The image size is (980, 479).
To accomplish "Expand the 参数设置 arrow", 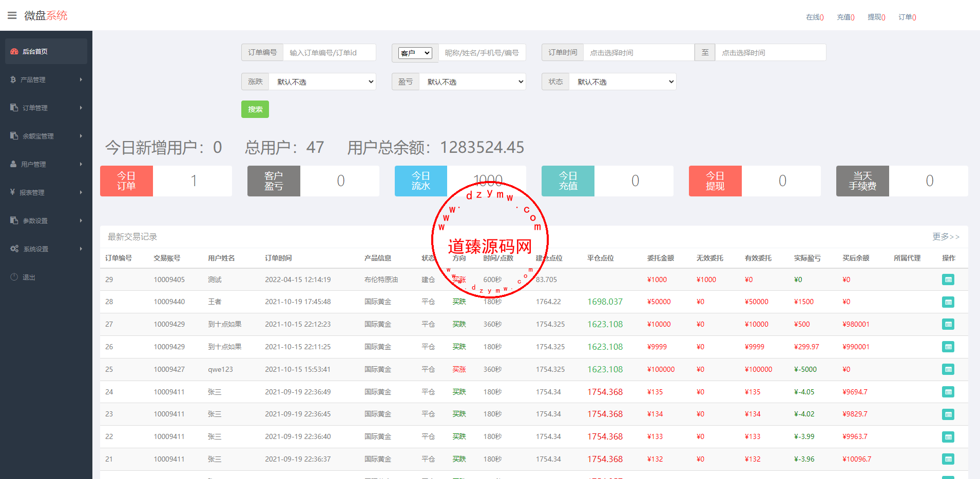I will click(81, 221).
